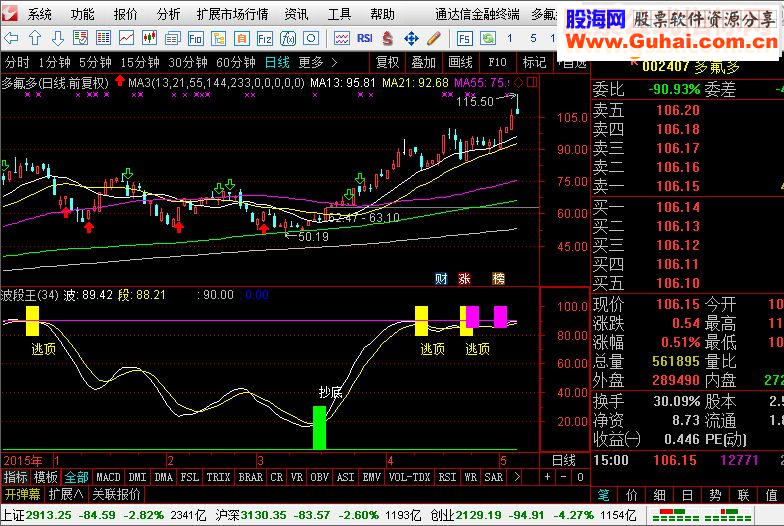Click the 叠加 overlay button

[x=424, y=62]
